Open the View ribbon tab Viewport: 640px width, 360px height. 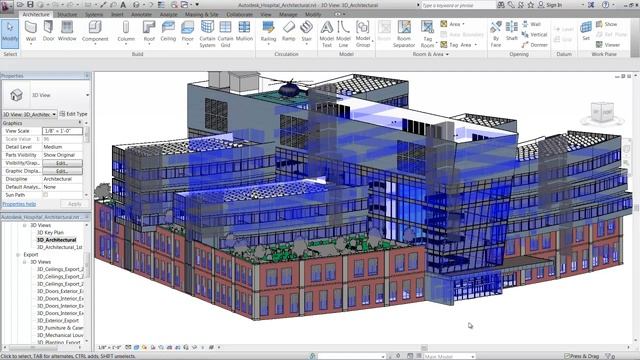(x=266, y=14)
